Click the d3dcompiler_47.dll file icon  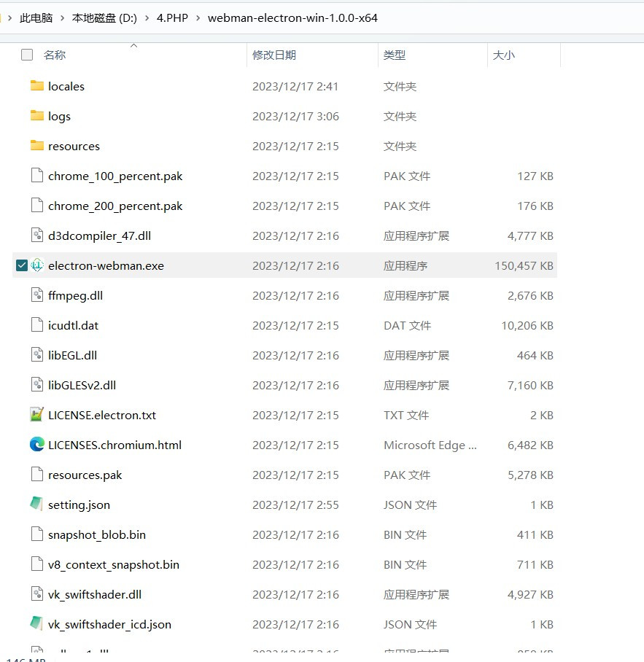(x=37, y=235)
